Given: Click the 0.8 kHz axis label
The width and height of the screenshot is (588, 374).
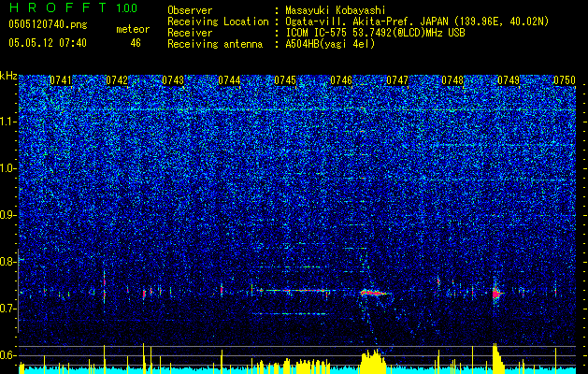Looking at the screenshot, I should pyautogui.click(x=8, y=262).
